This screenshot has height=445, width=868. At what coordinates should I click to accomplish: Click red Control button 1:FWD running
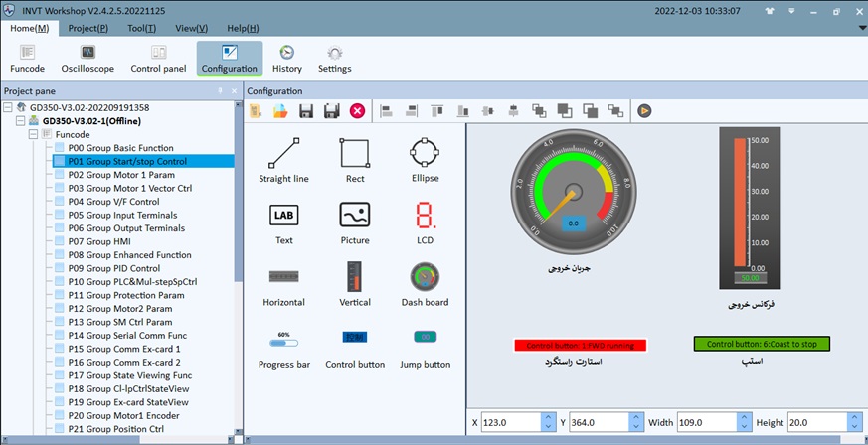(580, 346)
